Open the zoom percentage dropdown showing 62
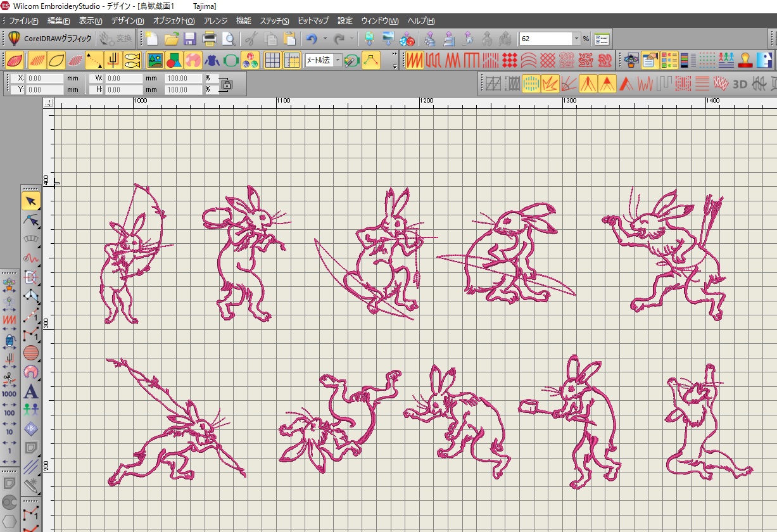 click(x=576, y=39)
